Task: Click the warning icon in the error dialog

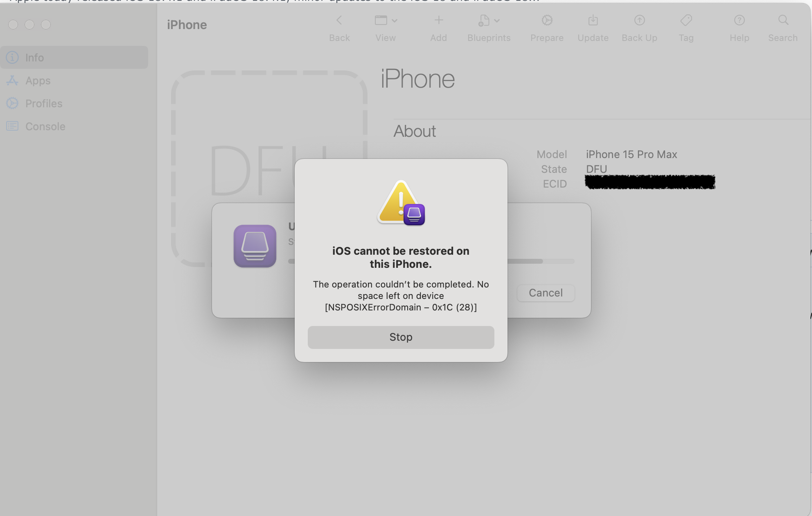Action: pyautogui.click(x=401, y=203)
